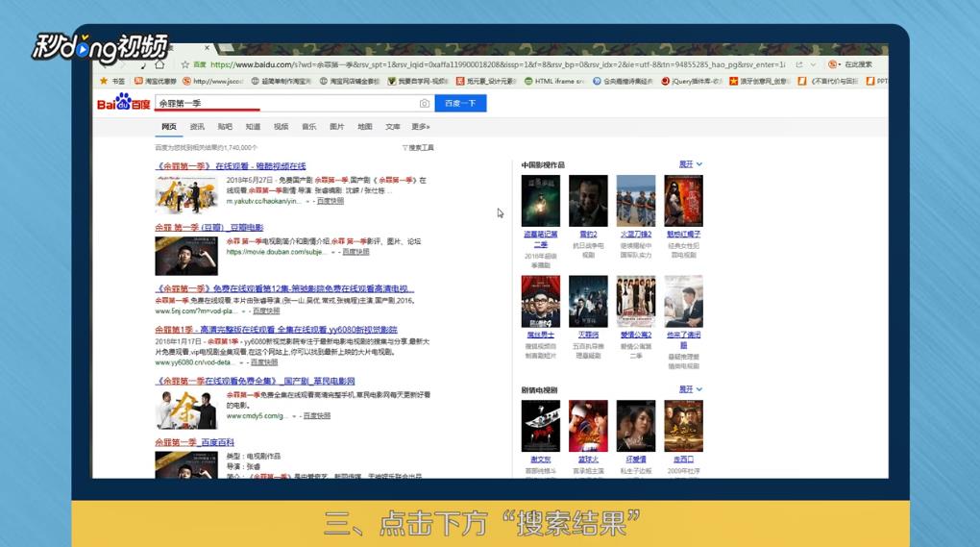The height and width of the screenshot is (547, 980).
Task: Click the 爱情公寓2 poster
Action: point(636,301)
